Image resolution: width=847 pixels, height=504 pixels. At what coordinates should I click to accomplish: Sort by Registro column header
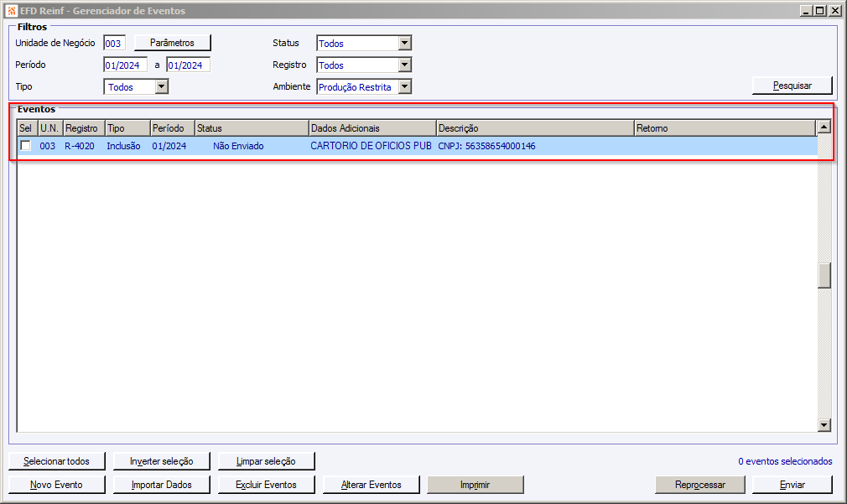pyautogui.click(x=84, y=128)
